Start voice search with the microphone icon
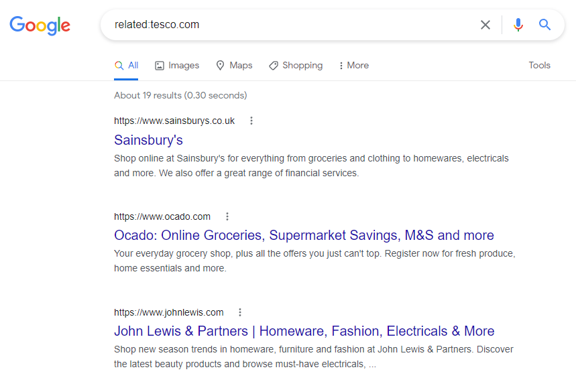Viewport: 576px width, 392px height. pyautogui.click(x=518, y=25)
